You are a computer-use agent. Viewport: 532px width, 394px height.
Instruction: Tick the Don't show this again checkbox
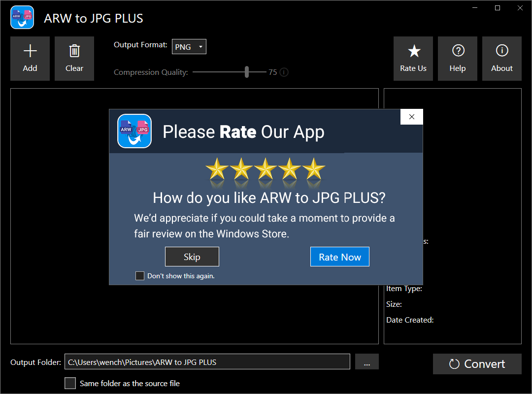(x=140, y=276)
